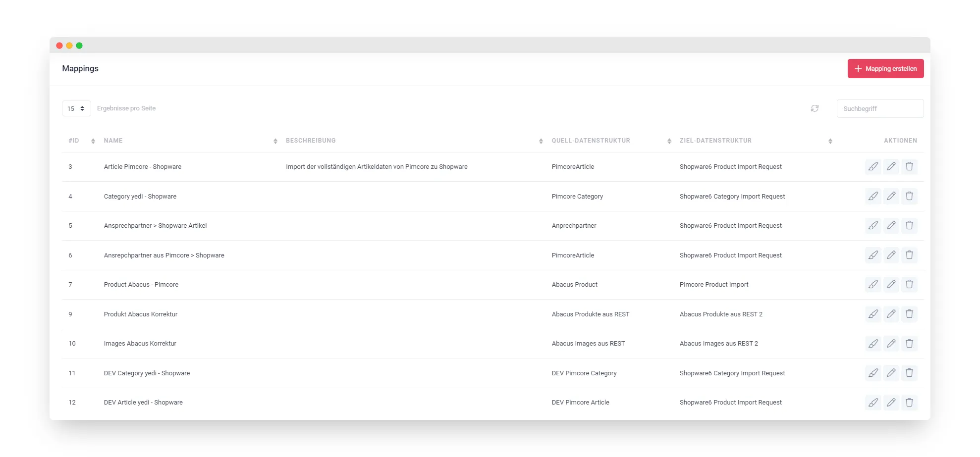Open brush icon for Images Abacus Korrektur
The height and width of the screenshot is (457, 980).
[x=873, y=344]
